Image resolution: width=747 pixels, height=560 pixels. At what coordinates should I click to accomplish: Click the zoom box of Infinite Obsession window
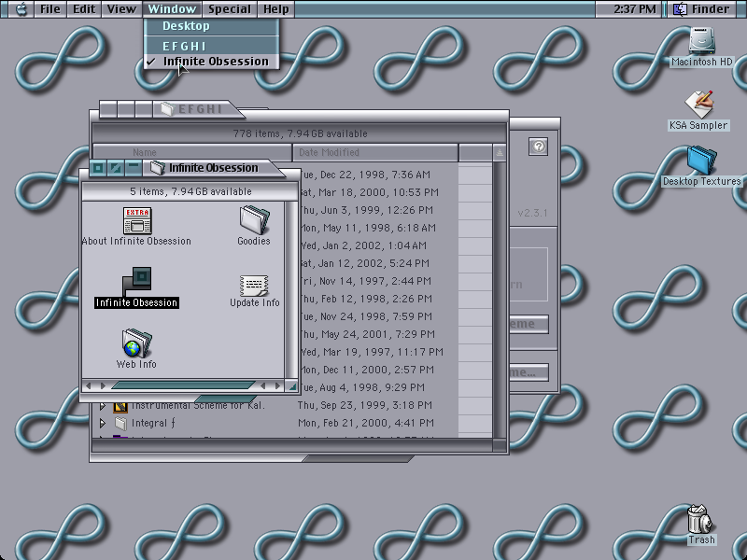tap(116, 168)
